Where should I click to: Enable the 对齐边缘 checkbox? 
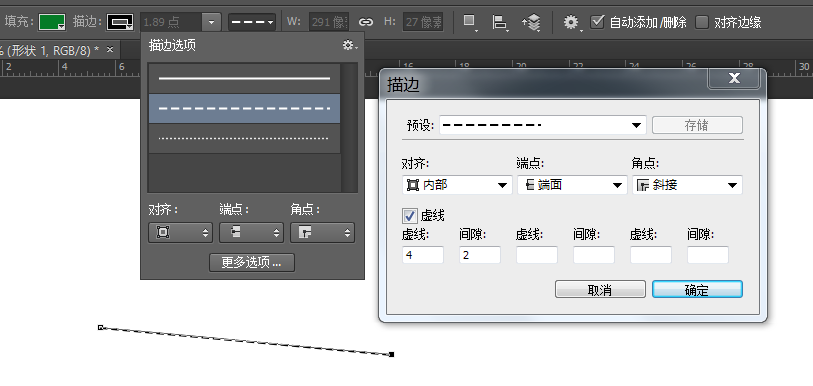click(x=702, y=22)
